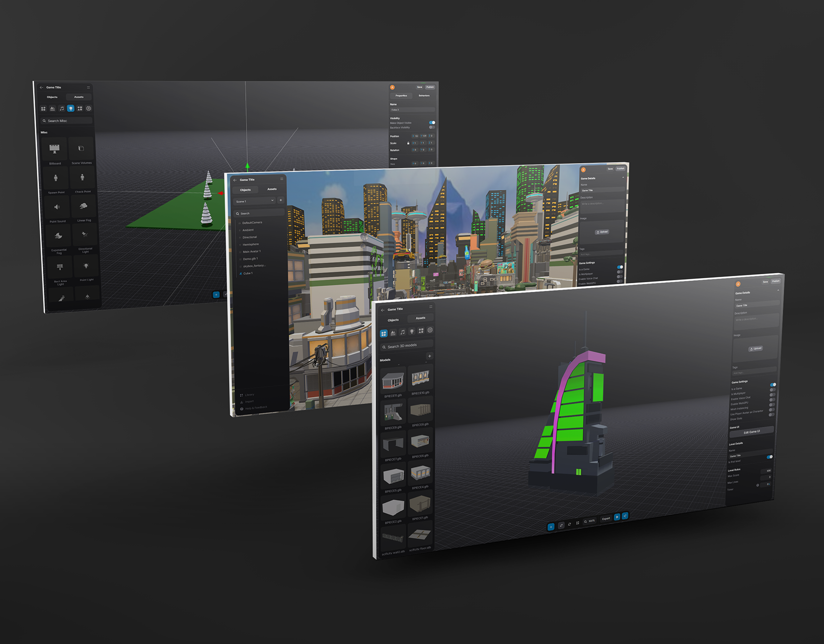This screenshot has width=824, height=644.
Task: Click Upload image button in front window
Action: (x=756, y=349)
